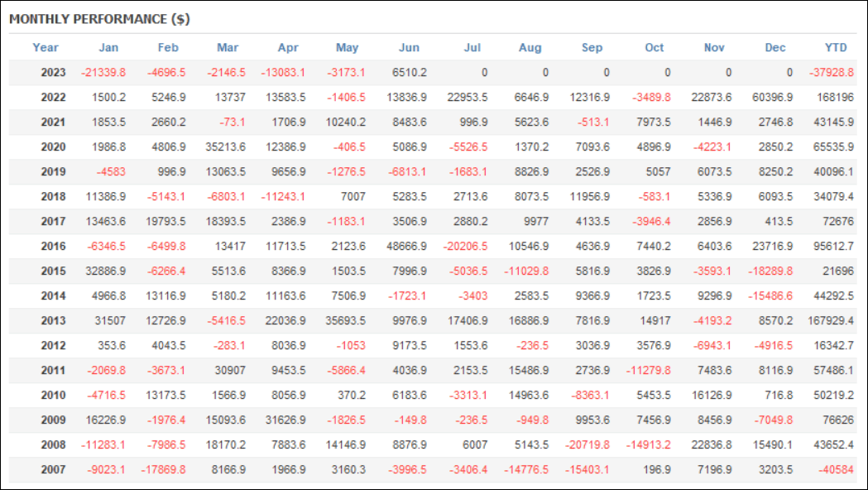Click the 2016 June value 48666.9
Viewport: 868px width, 490px height.
pyautogui.click(x=406, y=246)
